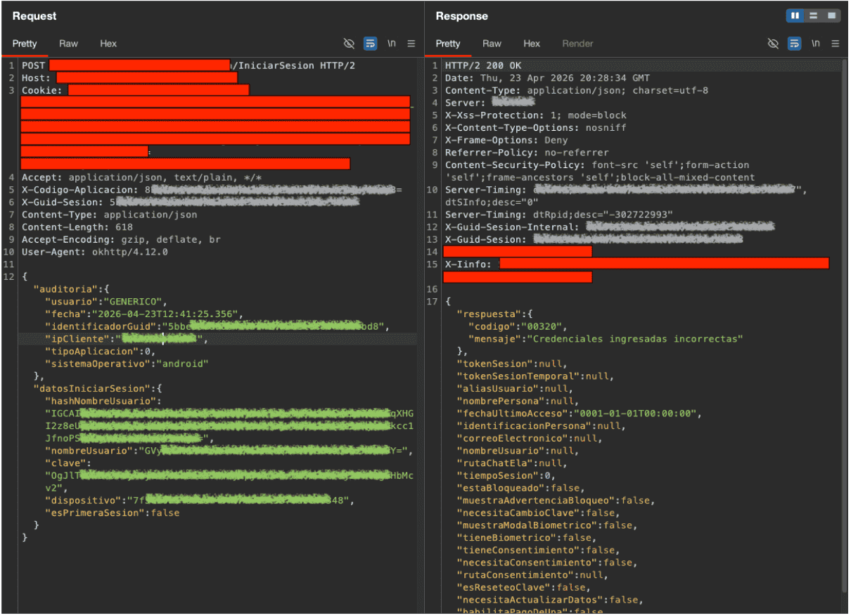Click the "estaBloqueado":false entry
The image size is (851, 616).
pos(521,488)
